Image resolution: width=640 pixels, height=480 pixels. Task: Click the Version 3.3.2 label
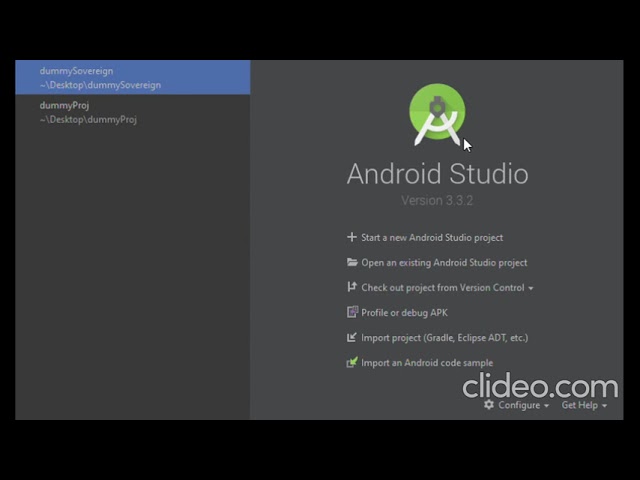(437, 200)
